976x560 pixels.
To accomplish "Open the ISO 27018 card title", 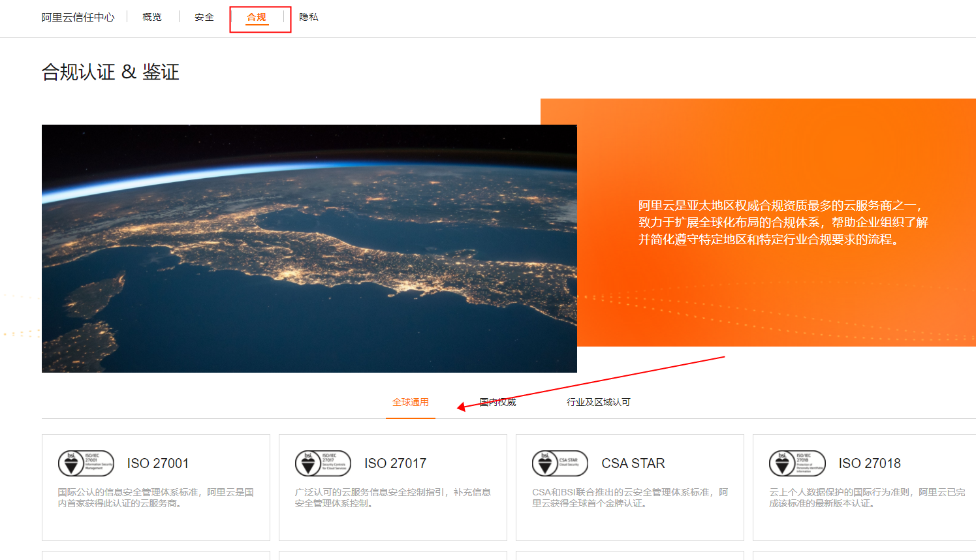I will point(870,463).
